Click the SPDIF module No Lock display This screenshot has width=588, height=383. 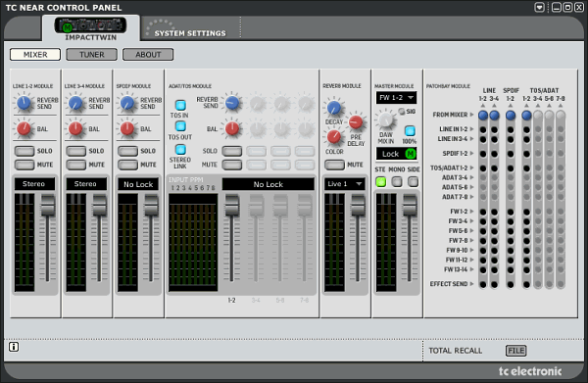pyautogui.click(x=138, y=184)
